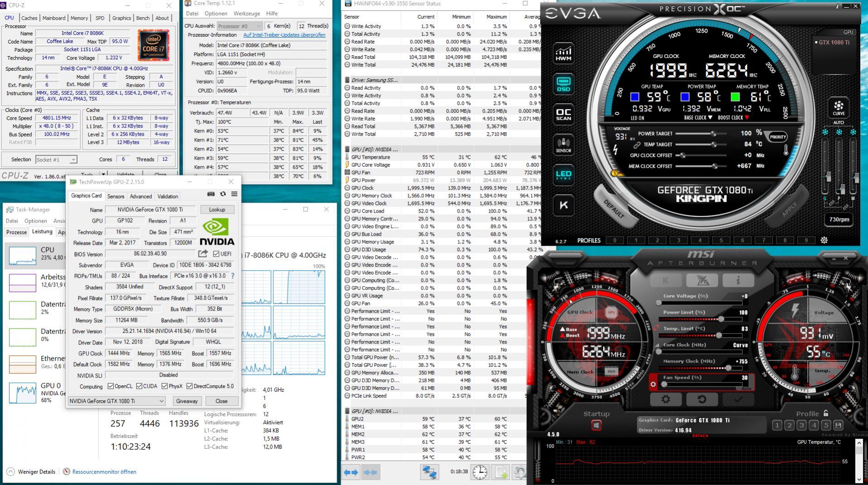Image resolution: width=868 pixels, height=485 pixels.
Task: Export BIOS with GPU-Z share icon
Action: 203,254
